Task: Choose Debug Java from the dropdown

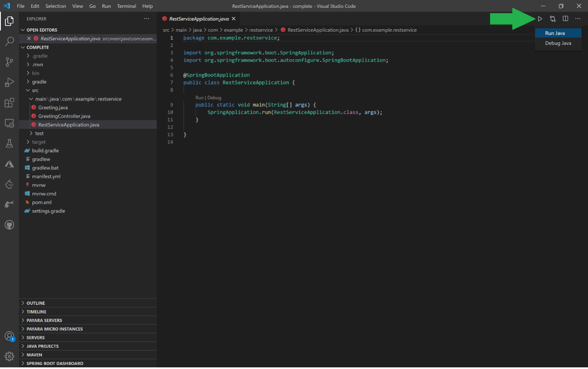Action: [558, 43]
